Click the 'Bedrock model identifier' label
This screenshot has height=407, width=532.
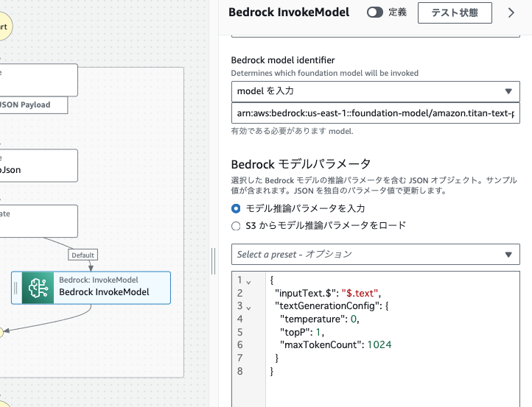point(283,60)
